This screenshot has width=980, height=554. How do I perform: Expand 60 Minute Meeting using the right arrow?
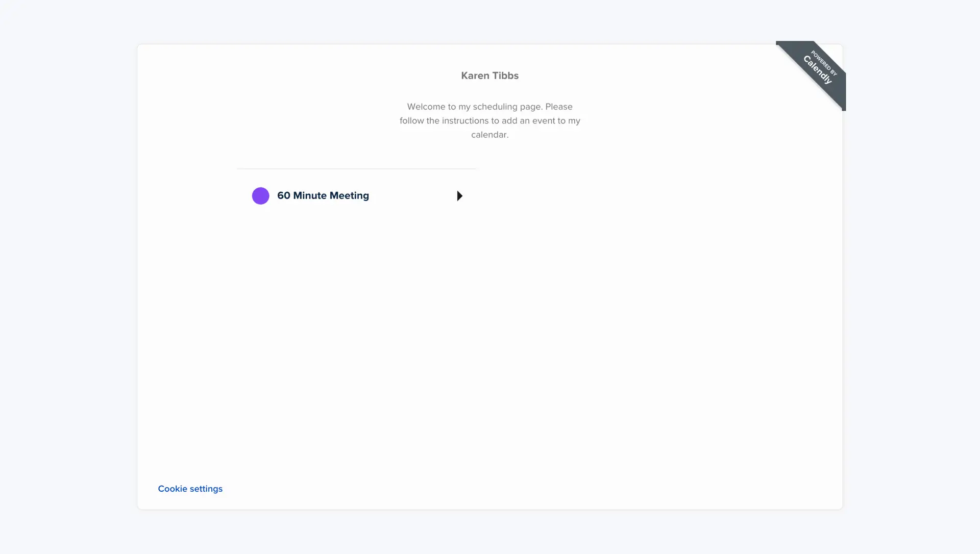tap(459, 196)
